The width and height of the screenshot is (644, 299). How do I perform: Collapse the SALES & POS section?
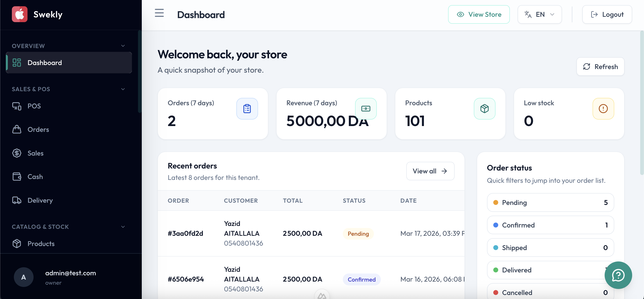coord(123,89)
